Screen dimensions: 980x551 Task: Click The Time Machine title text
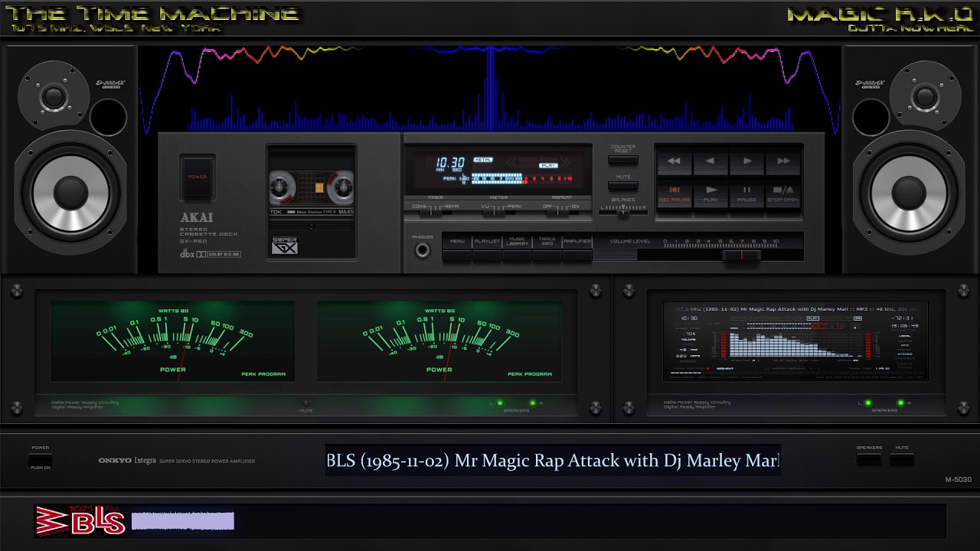[x=152, y=14]
